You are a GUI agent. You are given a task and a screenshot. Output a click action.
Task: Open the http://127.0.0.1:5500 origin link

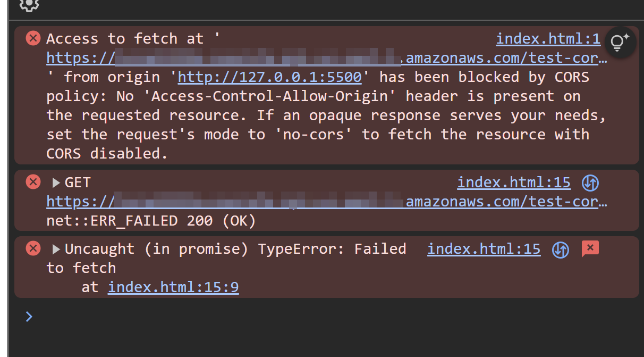(269, 77)
